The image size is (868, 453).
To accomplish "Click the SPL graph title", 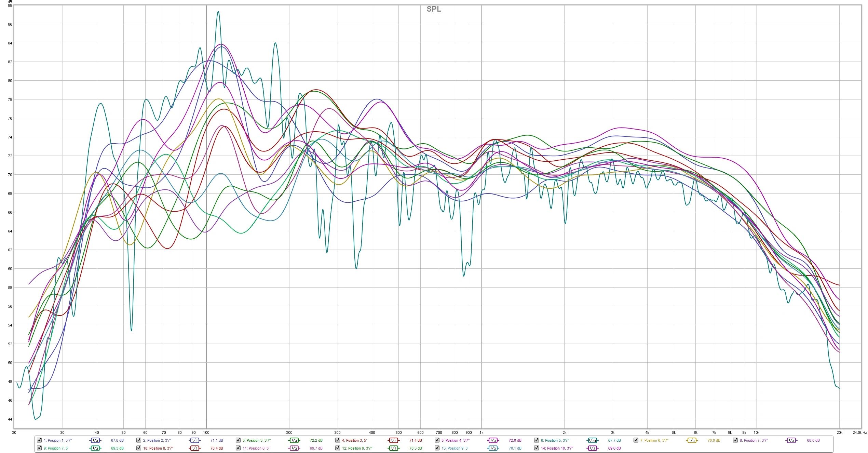I will pyautogui.click(x=433, y=9).
